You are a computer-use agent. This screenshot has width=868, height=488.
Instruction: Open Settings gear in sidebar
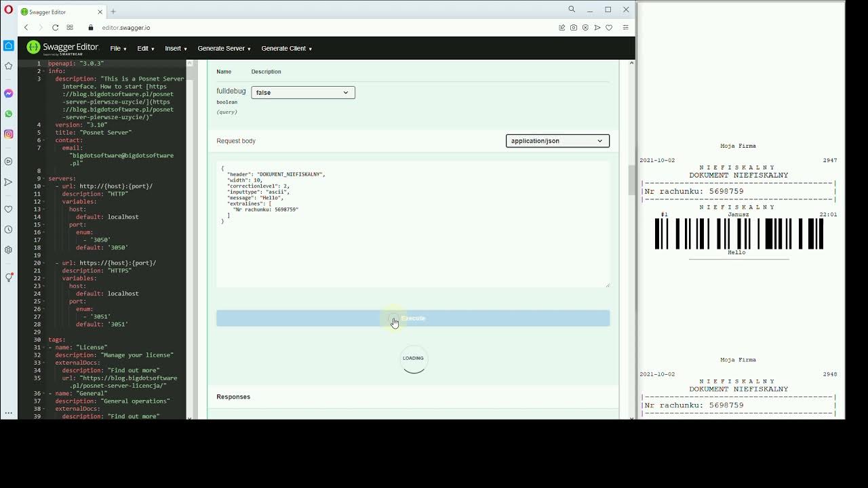coord(8,249)
